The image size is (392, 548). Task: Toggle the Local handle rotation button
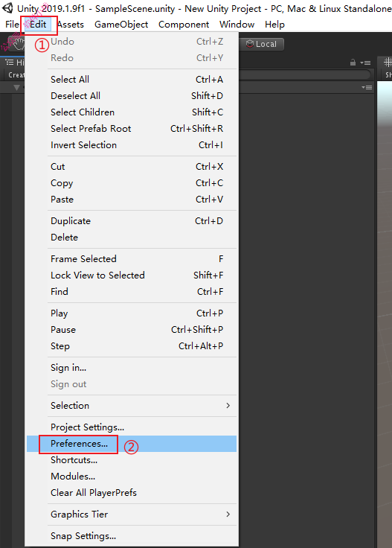pyautogui.click(x=262, y=44)
